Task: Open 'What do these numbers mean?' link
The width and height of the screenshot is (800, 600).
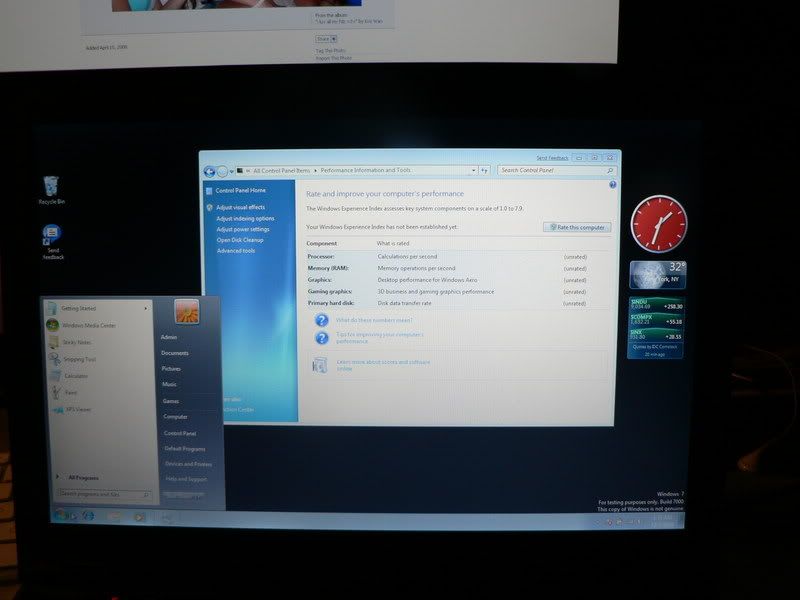Action: click(x=374, y=320)
